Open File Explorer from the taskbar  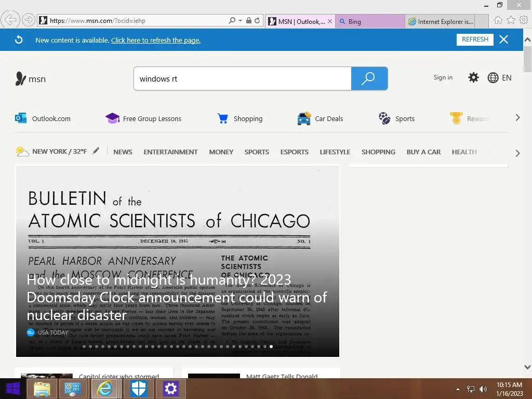(42, 389)
